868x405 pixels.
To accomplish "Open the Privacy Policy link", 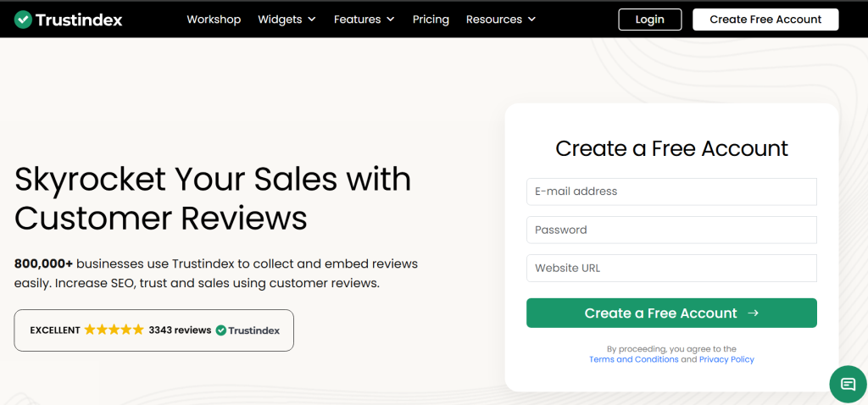I will [726, 359].
